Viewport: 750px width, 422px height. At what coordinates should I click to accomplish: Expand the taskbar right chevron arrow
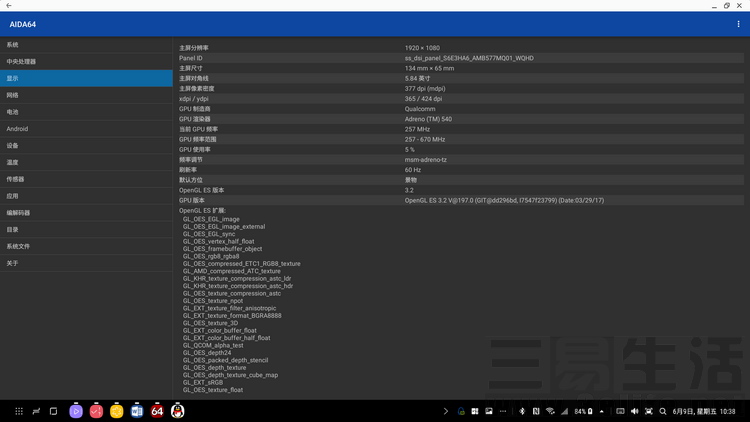[446, 411]
